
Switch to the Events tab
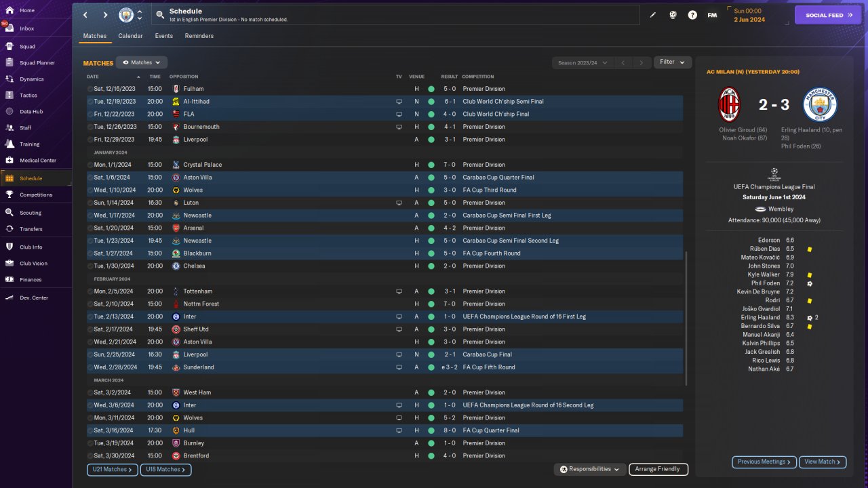tap(163, 36)
